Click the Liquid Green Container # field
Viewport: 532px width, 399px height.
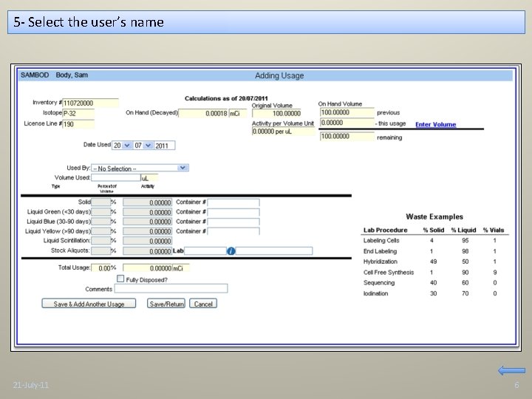coord(233,212)
